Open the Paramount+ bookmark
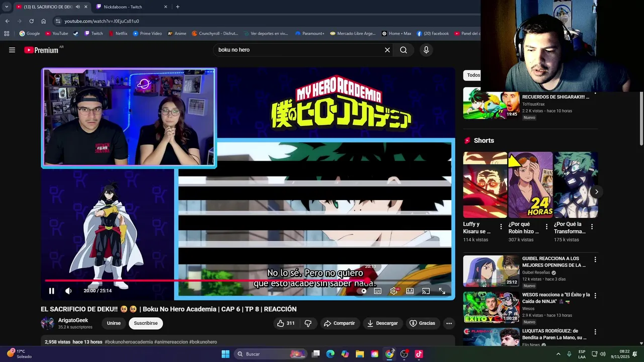Image resolution: width=644 pixels, height=362 pixels. click(x=309, y=34)
